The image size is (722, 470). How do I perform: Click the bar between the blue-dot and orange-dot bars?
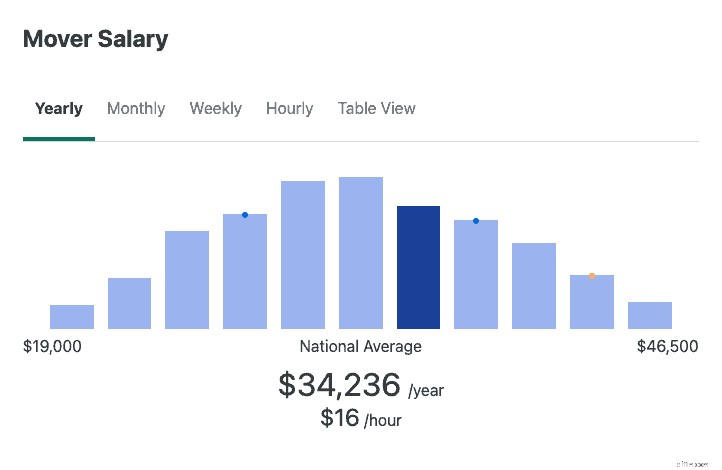tap(534, 286)
